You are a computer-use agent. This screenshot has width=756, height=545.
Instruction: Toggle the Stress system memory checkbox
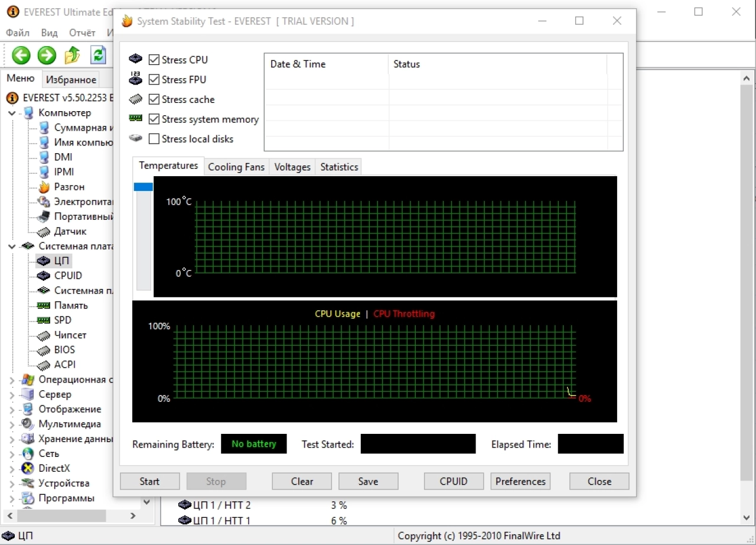tap(154, 119)
